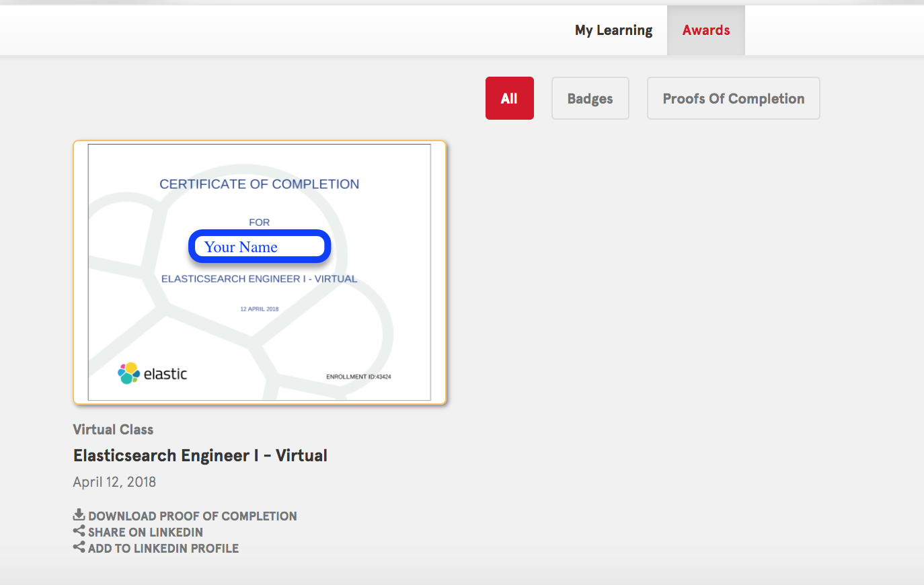924x585 pixels.
Task: Click the Download Proof of Completion link
Action: click(x=192, y=516)
